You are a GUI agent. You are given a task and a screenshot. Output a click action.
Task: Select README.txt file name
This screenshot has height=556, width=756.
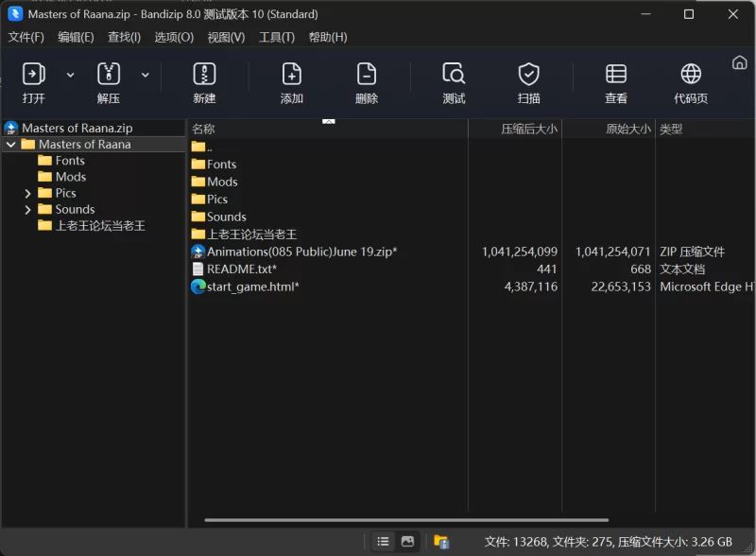click(242, 269)
